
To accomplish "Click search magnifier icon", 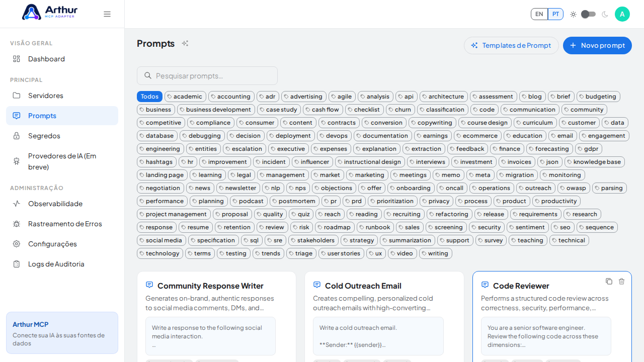I will 148,75.
